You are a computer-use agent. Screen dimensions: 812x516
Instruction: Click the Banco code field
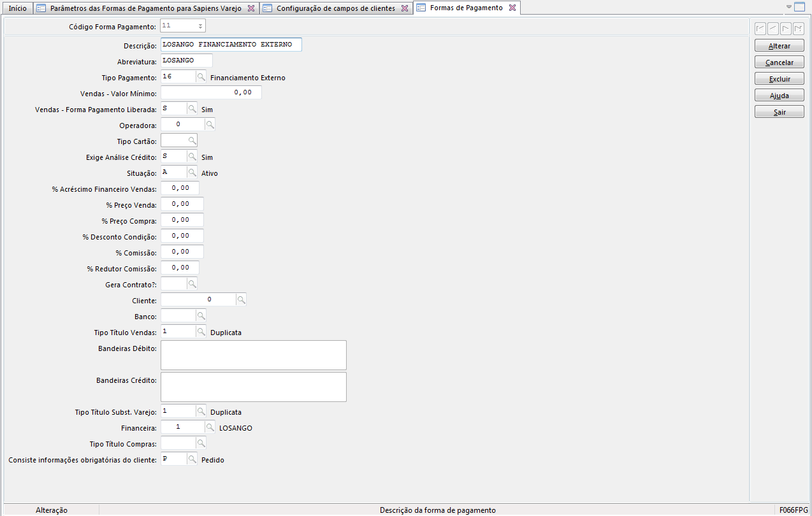tap(178, 315)
